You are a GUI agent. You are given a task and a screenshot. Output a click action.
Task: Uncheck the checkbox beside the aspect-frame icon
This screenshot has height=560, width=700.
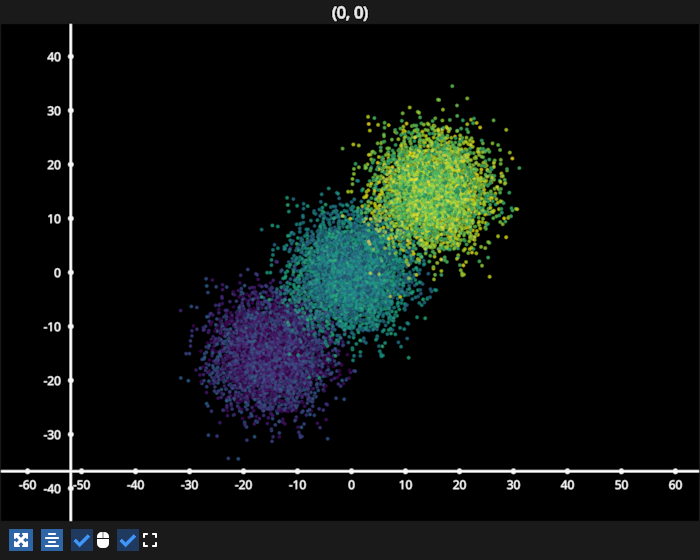128,540
